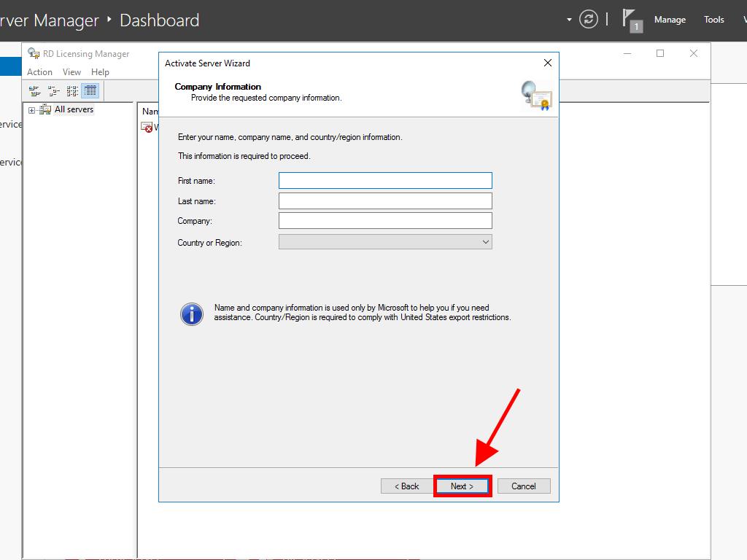Cancel the Activate Server Wizard

524,486
